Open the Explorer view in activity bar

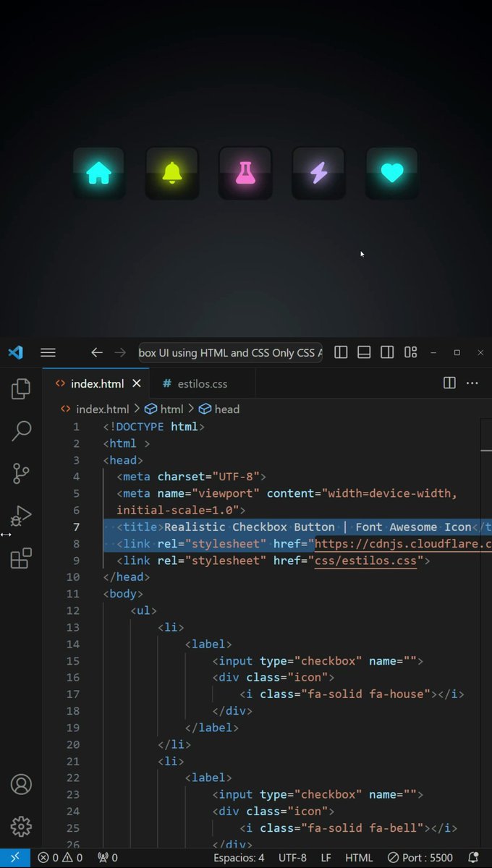click(x=21, y=389)
